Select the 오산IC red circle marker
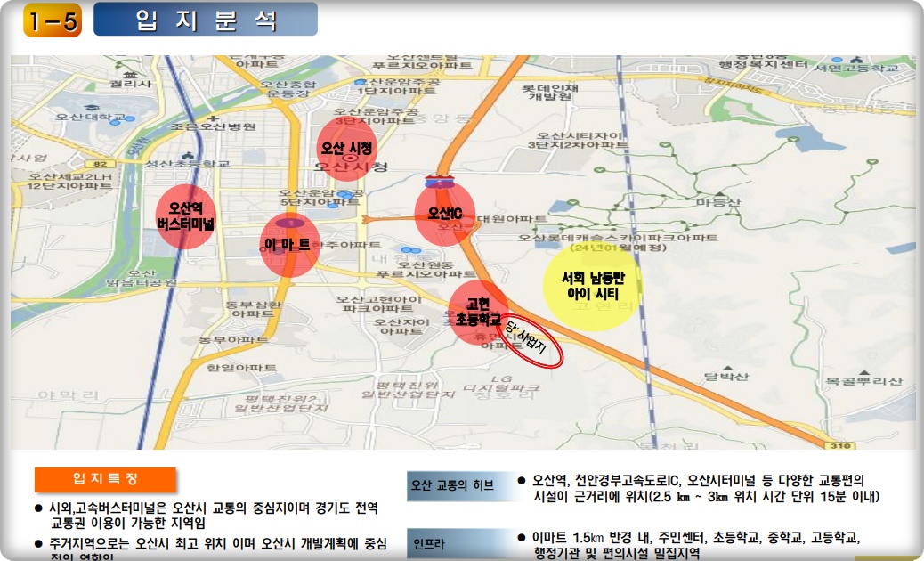The image size is (924, 561). tap(445, 214)
